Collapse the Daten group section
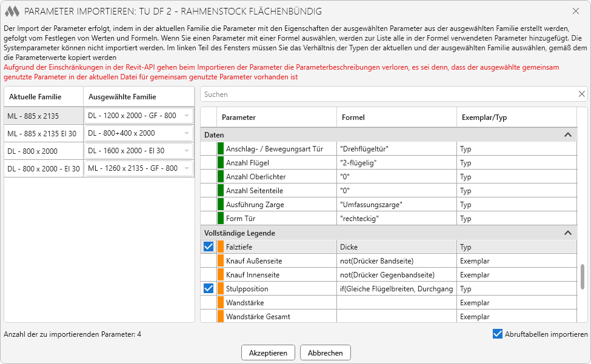 (x=567, y=134)
